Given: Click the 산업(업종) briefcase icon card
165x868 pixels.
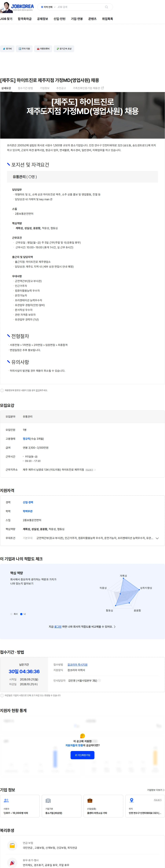Looking at the screenshot, I should [103, 806].
